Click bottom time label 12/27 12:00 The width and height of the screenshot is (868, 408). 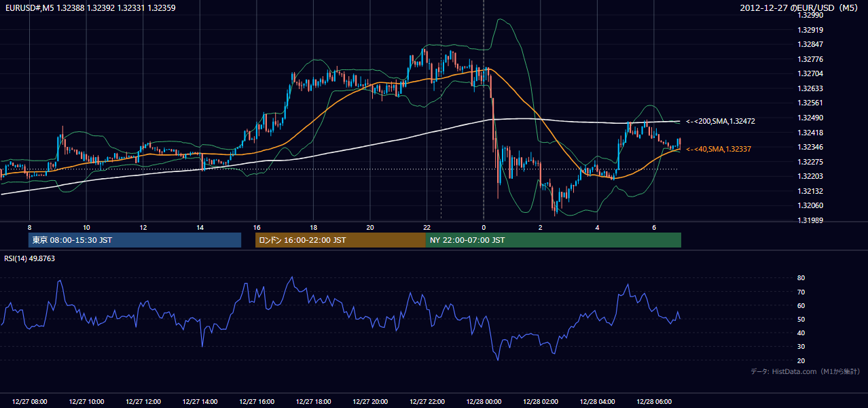[x=143, y=402]
